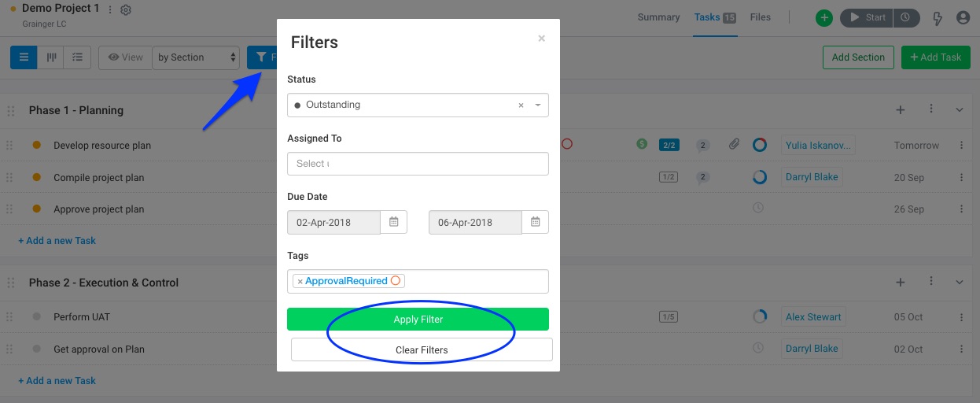The image size is (980, 403).
Task: Toggle status dot of Get approval on Plan
Action: (x=36, y=348)
